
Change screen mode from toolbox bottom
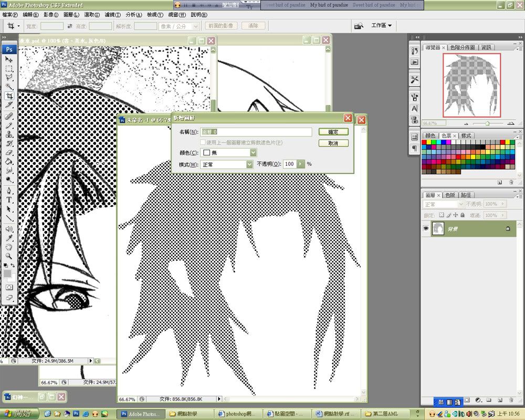pyautogui.click(x=9, y=298)
